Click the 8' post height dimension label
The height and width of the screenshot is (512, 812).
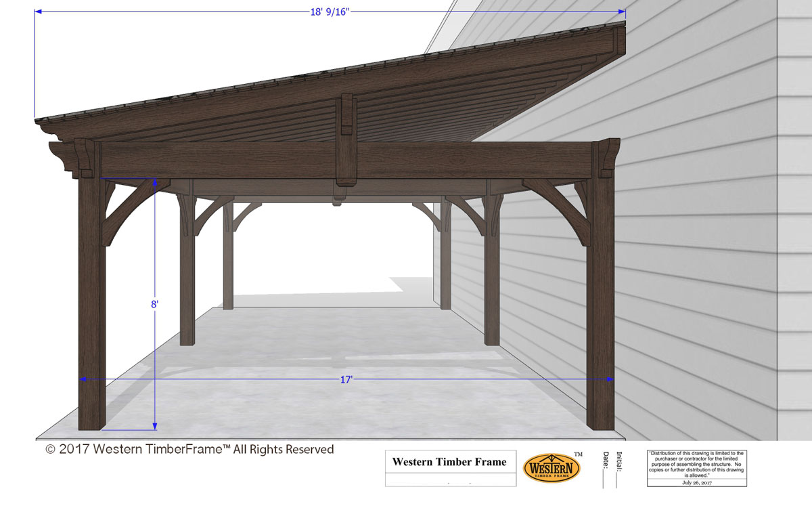point(154,305)
